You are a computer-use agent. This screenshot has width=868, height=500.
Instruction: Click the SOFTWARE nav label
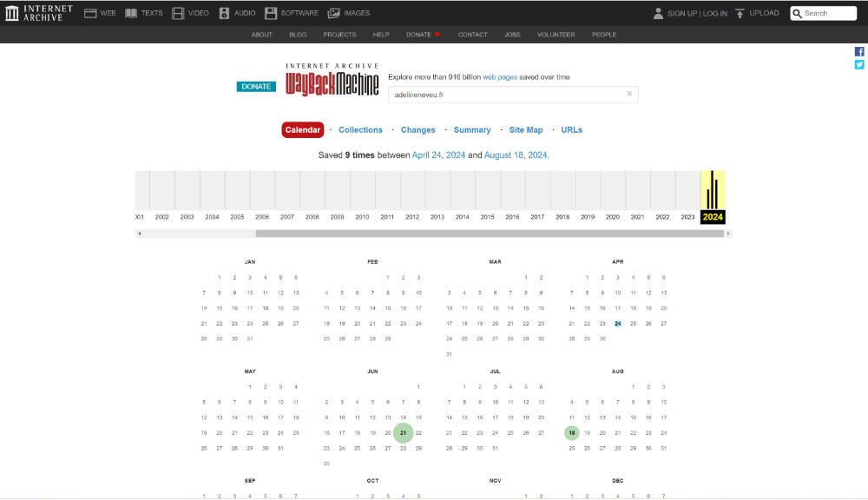tap(299, 13)
